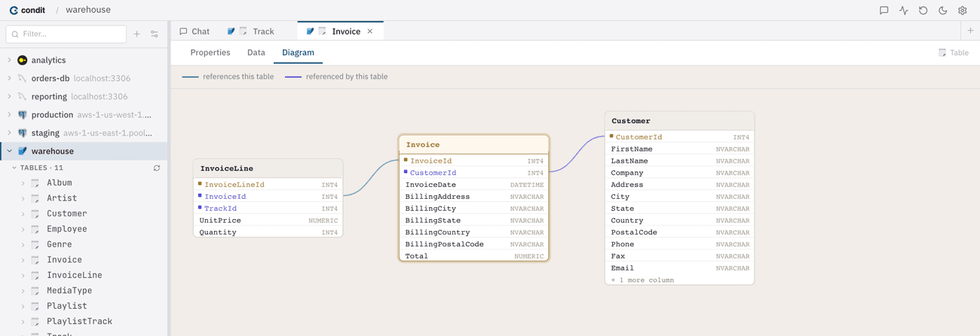The height and width of the screenshot is (336, 980).
Task: Click the TrackId column in InvoiceLine
Action: point(268,209)
